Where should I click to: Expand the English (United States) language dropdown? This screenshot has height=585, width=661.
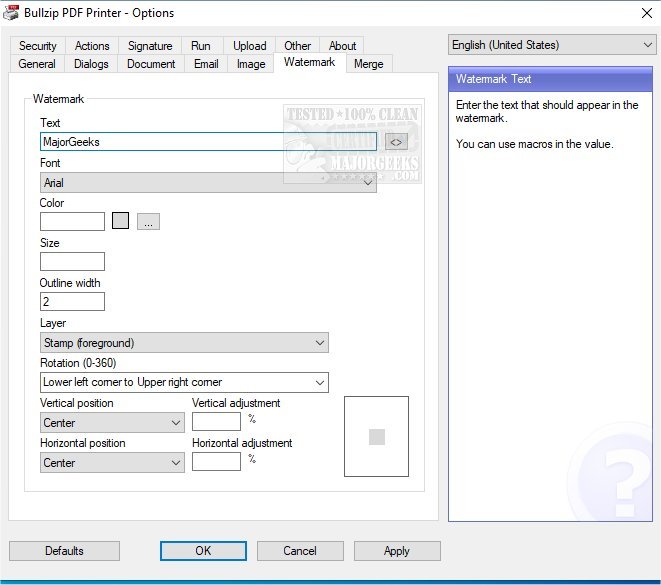point(552,45)
